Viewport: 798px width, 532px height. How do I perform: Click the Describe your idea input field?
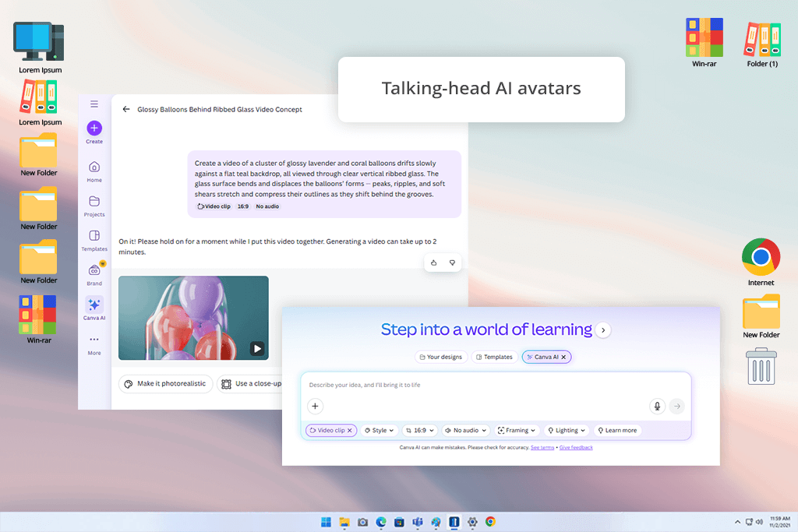[496, 385]
